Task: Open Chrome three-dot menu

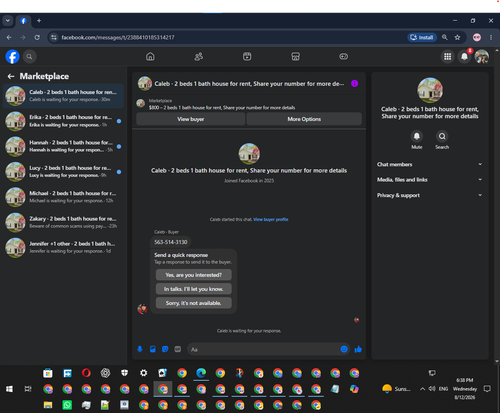Action: [491, 37]
